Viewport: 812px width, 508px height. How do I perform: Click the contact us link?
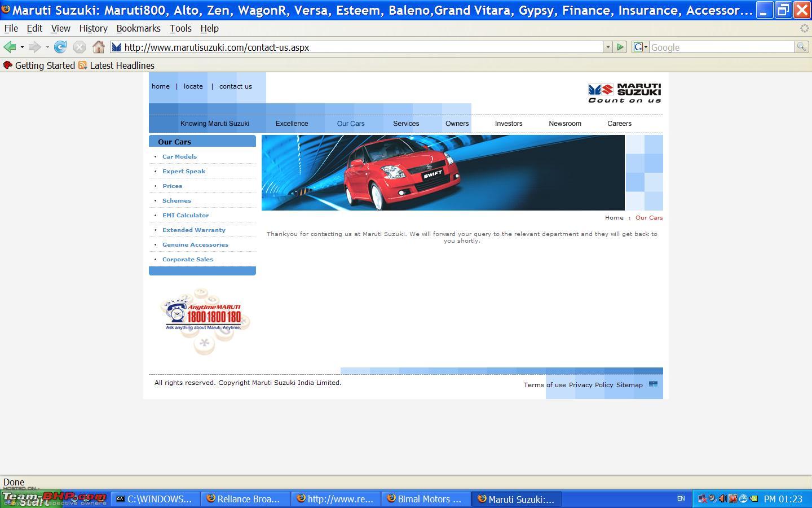(x=236, y=86)
